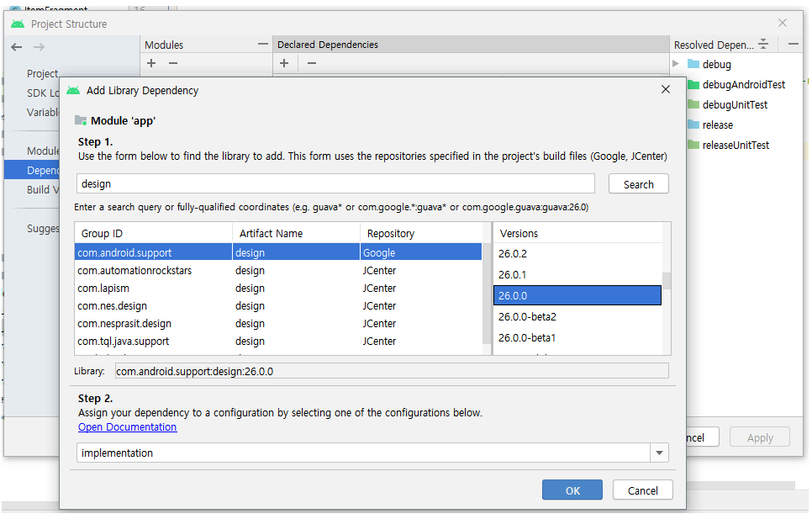This screenshot has height=519, width=812.
Task: Click OK to add the dependency
Action: (x=572, y=490)
